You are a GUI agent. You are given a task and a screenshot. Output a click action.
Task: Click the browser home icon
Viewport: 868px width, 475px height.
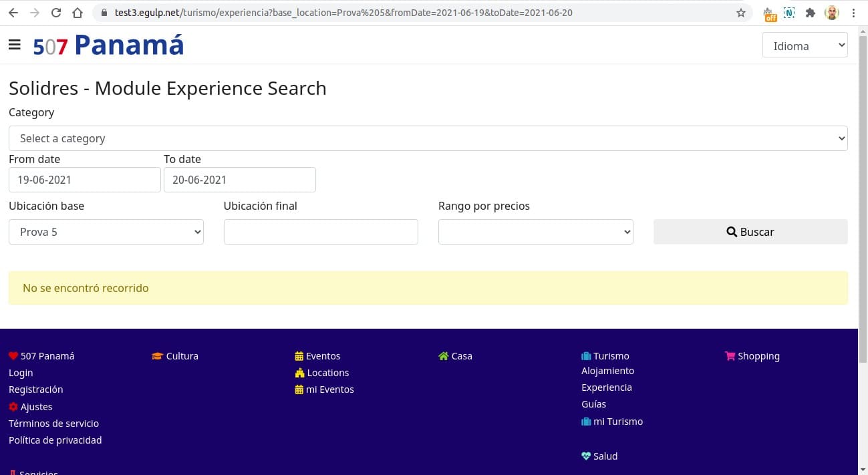(x=78, y=13)
